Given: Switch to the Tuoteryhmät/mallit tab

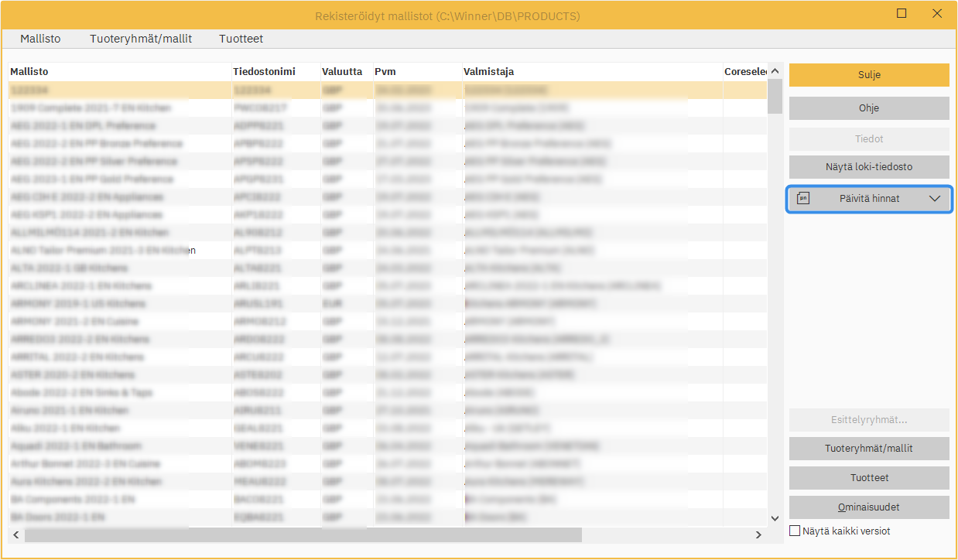Looking at the screenshot, I should pyautogui.click(x=141, y=39).
